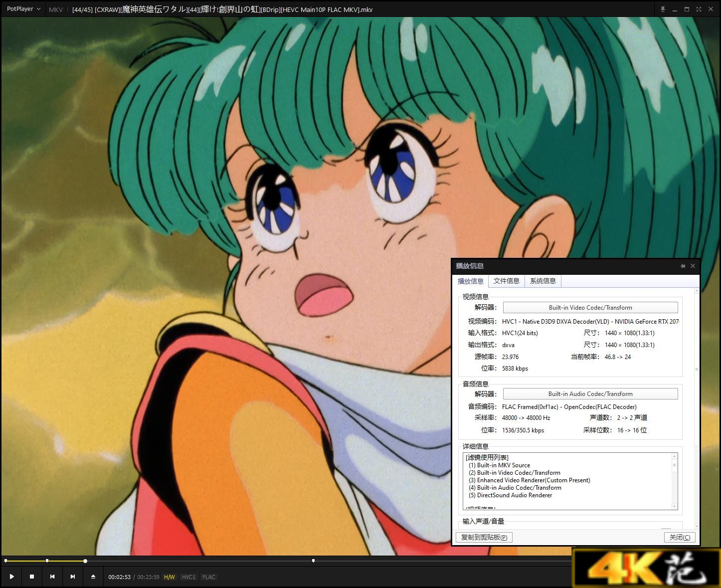
Task: Click the chapter marker at the seek bar start
Action: coord(5,561)
